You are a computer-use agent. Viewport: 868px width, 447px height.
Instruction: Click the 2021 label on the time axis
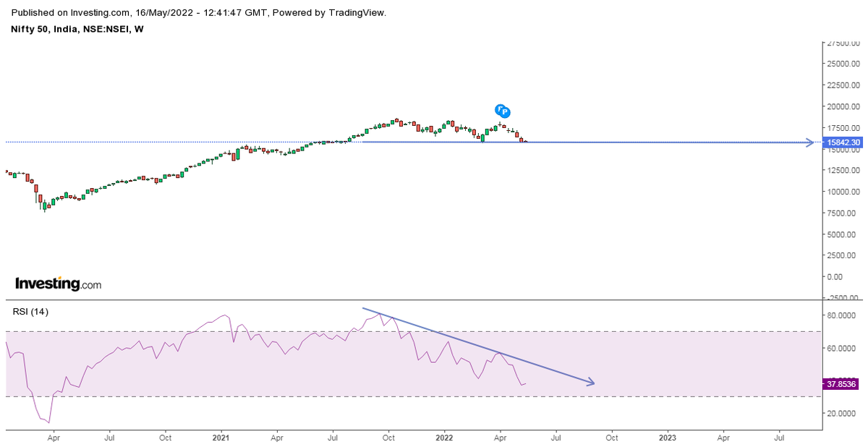[x=221, y=438]
